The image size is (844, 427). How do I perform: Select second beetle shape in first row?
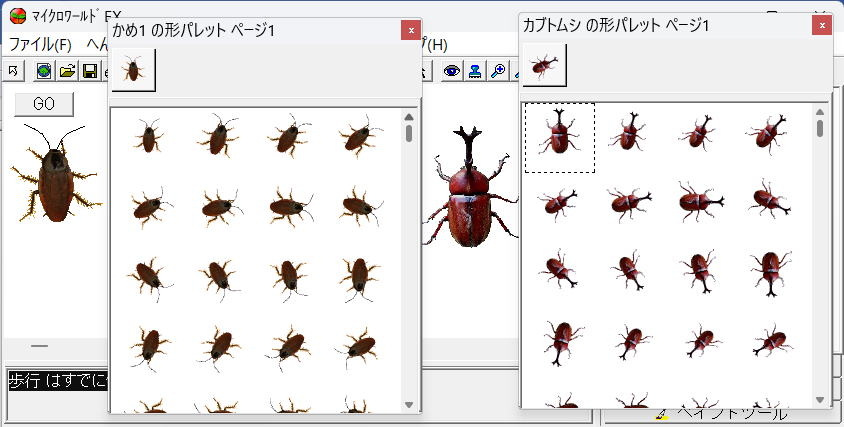pyautogui.click(x=628, y=132)
